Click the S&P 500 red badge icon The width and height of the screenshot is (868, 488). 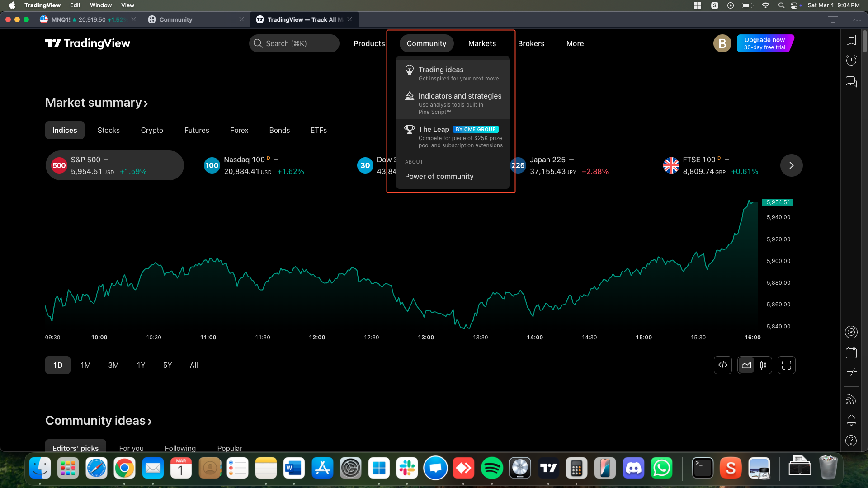pyautogui.click(x=59, y=165)
